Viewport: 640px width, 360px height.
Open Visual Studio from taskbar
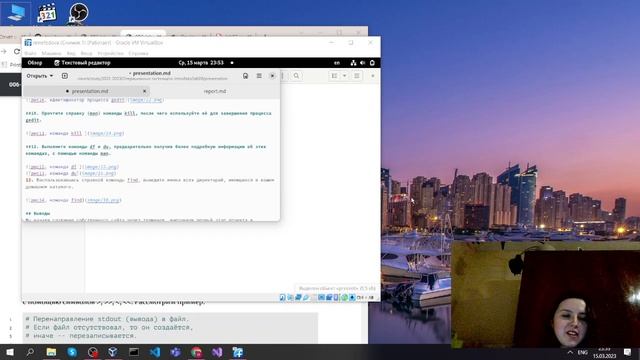[x=217, y=352]
